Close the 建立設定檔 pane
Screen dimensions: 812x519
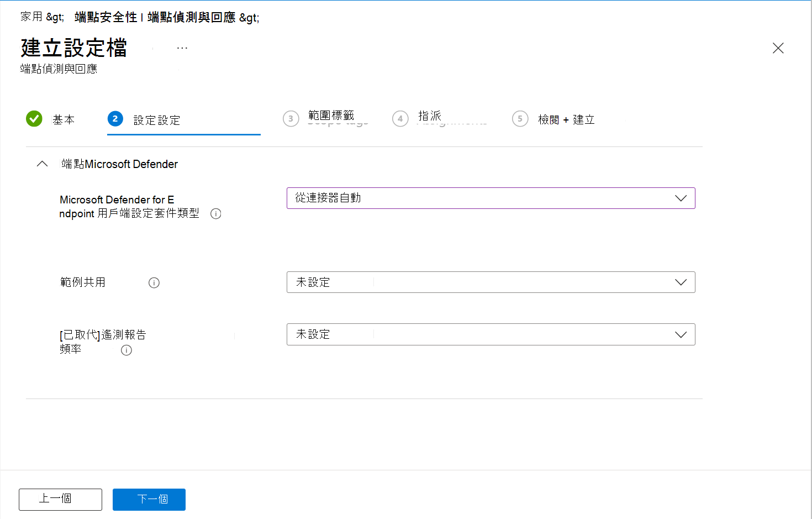coord(778,48)
